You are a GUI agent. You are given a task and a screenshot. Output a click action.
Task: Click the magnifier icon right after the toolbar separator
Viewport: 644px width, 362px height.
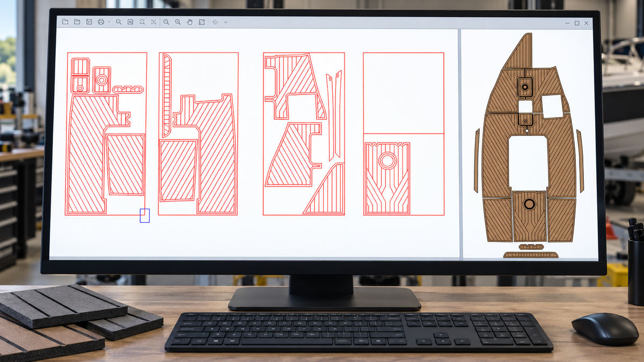166,22
